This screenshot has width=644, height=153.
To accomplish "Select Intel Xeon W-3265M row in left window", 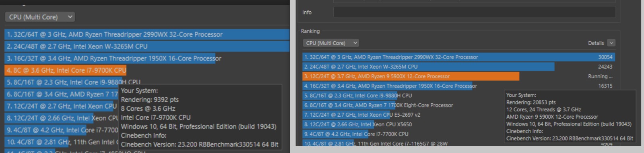I will pos(147,46).
